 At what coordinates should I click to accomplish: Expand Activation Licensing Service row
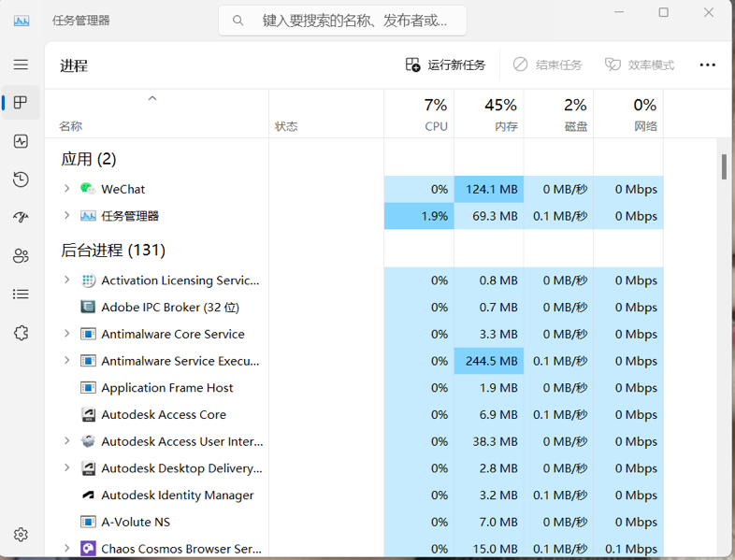(x=66, y=280)
